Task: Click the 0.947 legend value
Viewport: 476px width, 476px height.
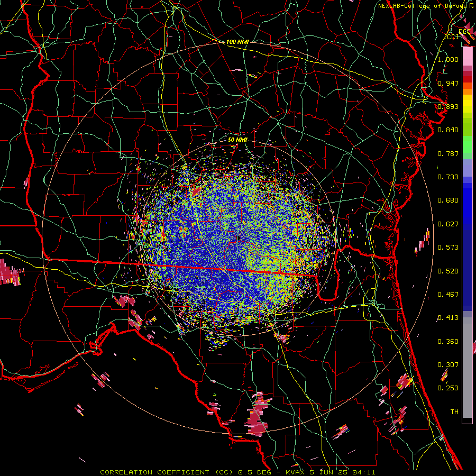Action: click(448, 83)
